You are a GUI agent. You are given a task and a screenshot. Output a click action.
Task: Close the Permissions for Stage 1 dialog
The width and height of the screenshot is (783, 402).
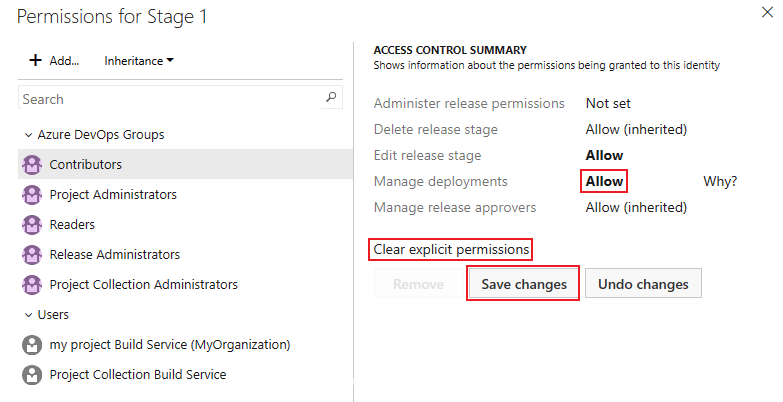[x=766, y=13]
